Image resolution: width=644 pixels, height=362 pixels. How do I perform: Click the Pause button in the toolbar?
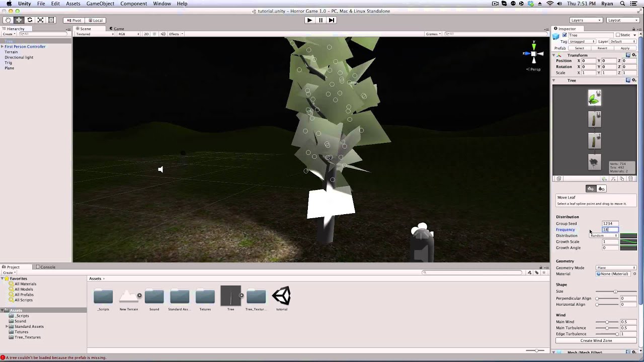[x=320, y=20]
